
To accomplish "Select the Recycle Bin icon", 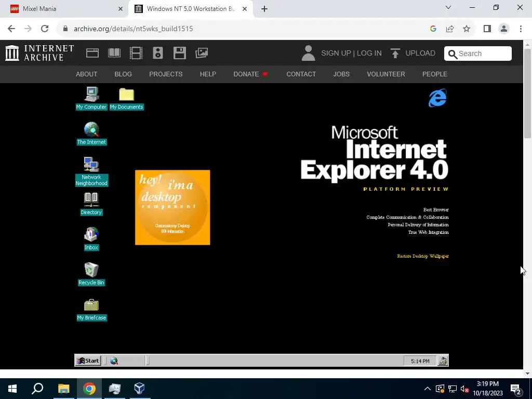I will (91, 274).
